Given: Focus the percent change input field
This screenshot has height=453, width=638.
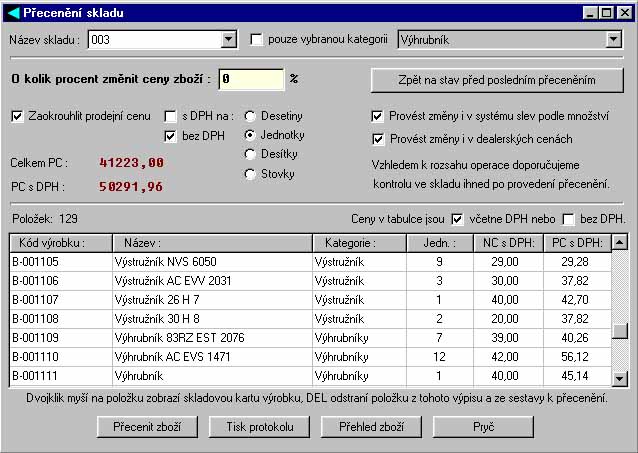Looking at the screenshot, I should point(251,79).
